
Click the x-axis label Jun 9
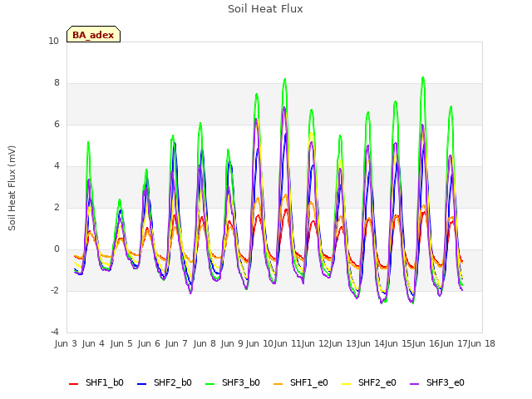232,343
